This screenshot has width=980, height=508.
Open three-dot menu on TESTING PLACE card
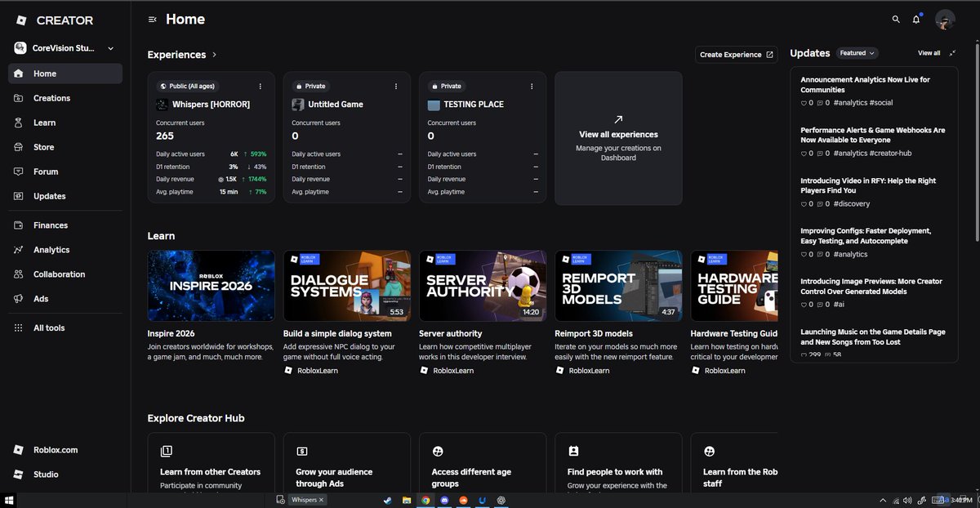(532, 86)
